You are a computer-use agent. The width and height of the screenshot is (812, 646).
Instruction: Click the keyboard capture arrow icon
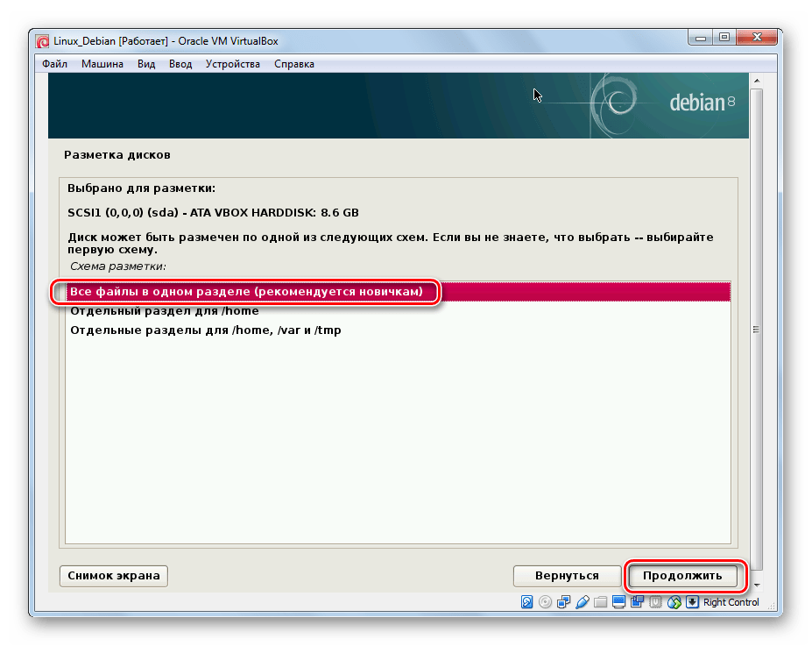[692, 602]
